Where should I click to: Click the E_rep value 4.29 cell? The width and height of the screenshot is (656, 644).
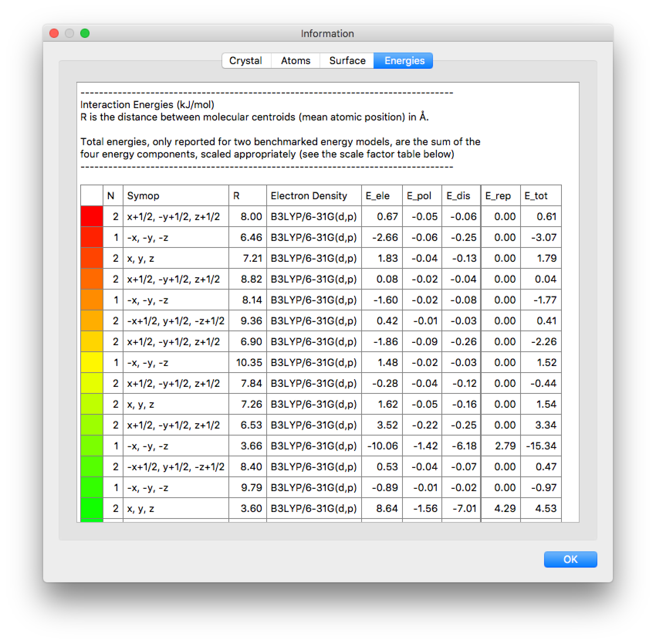[x=500, y=508]
